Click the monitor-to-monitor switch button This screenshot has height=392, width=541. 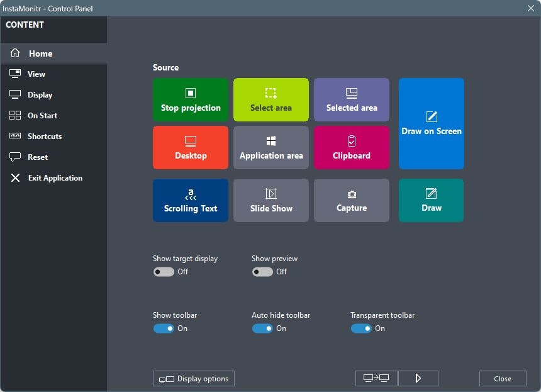(376, 379)
